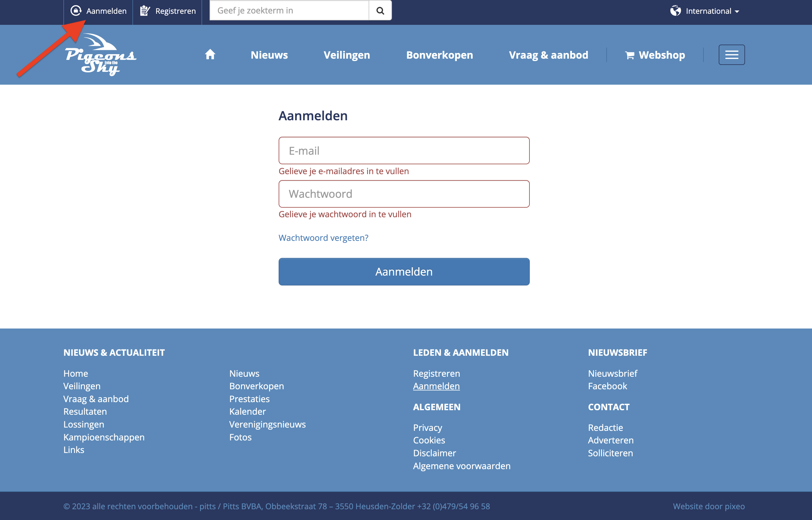Click the Pigeons into the Sky logo
This screenshot has width=812, height=520.
click(100, 54)
